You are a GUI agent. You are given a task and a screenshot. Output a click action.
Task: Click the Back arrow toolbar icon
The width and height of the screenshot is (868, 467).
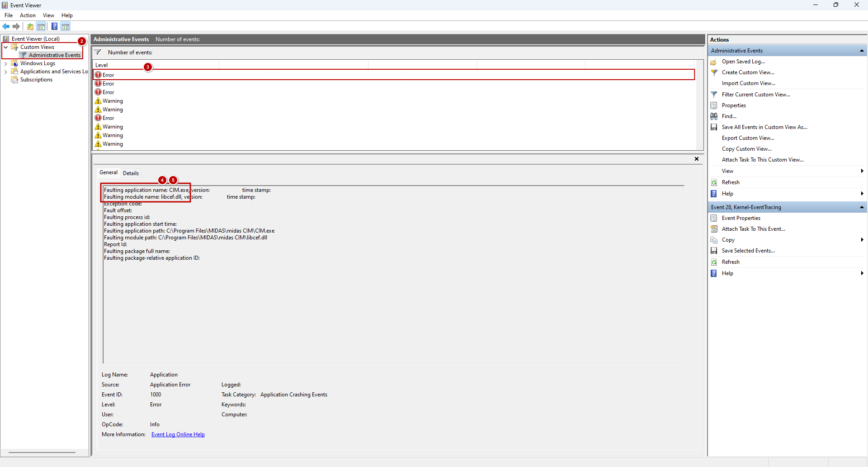(x=6, y=26)
